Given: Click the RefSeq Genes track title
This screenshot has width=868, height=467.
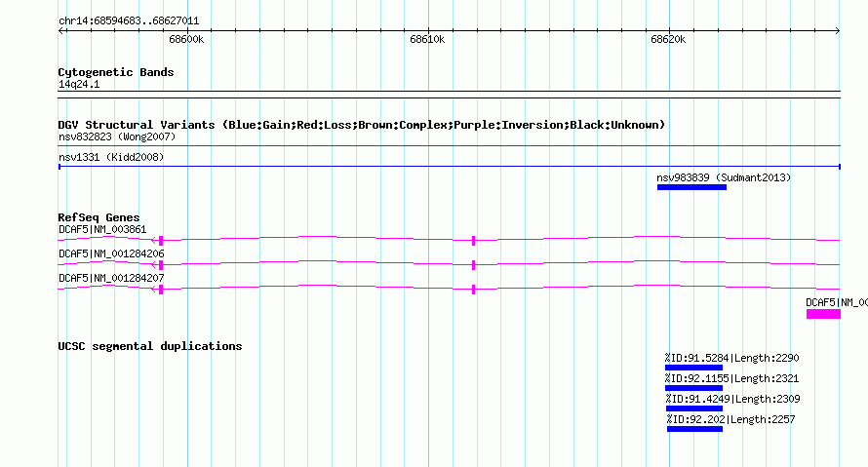Looking at the screenshot, I should (99, 217).
